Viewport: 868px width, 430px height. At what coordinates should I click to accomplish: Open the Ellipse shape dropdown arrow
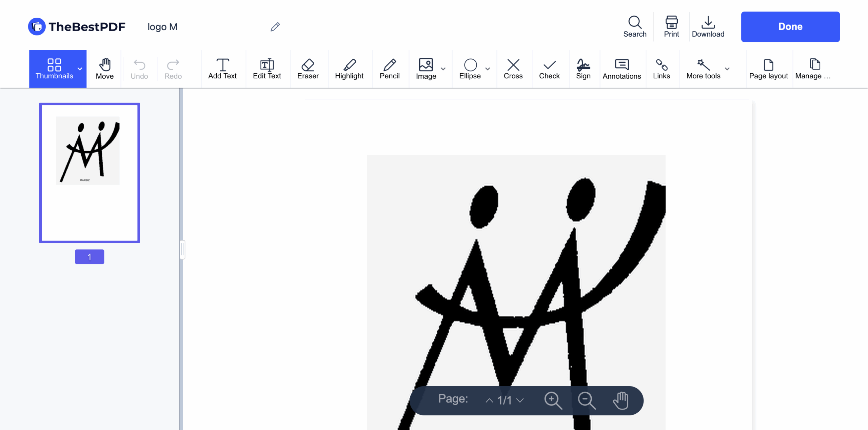(x=487, y=69)
